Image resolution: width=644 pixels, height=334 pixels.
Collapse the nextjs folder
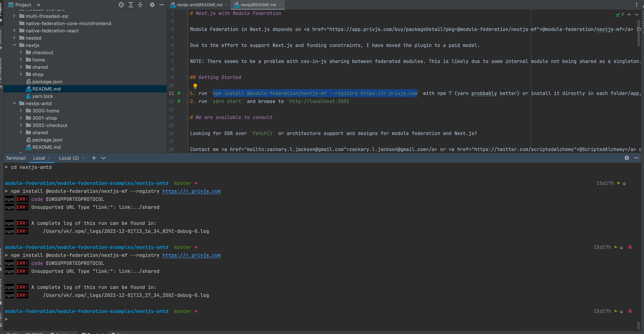[14, 45]
